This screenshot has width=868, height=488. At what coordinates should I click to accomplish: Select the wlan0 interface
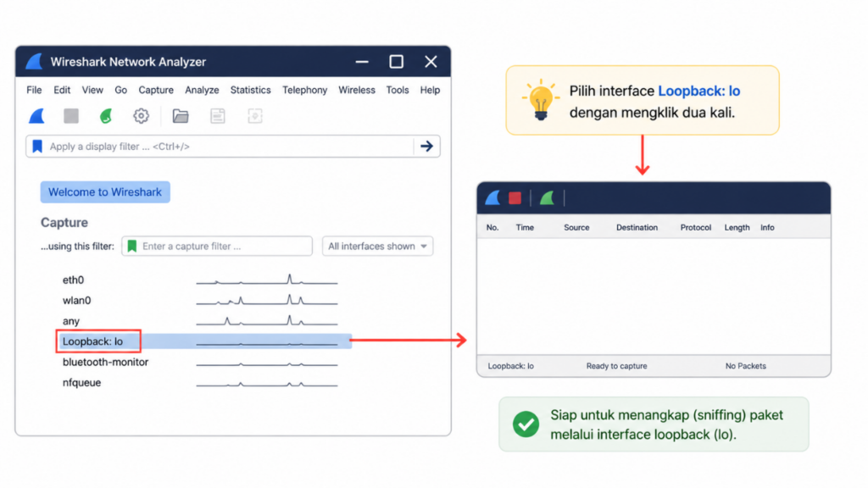[x=76, y=301]
